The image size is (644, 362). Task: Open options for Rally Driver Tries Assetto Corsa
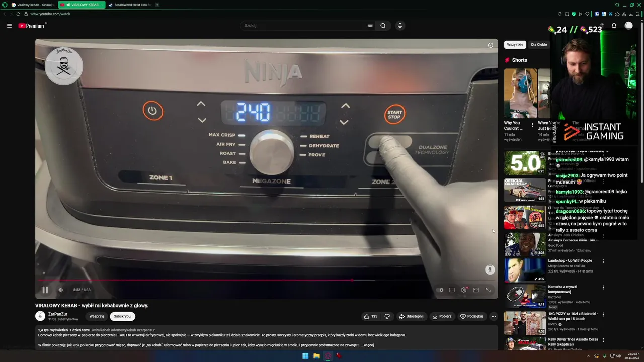click(x=603, y=340)
